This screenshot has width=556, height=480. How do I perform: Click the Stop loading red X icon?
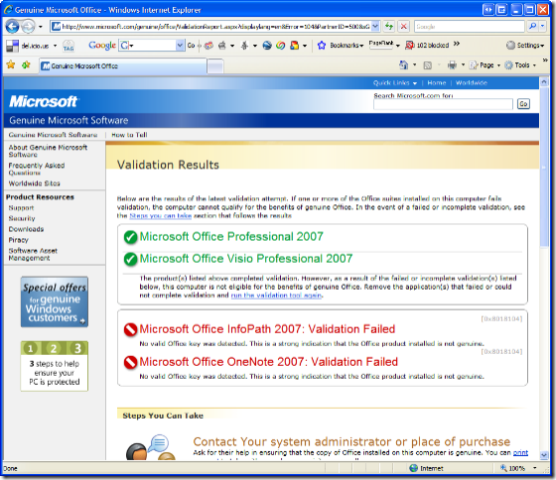(x=404, y=26)
